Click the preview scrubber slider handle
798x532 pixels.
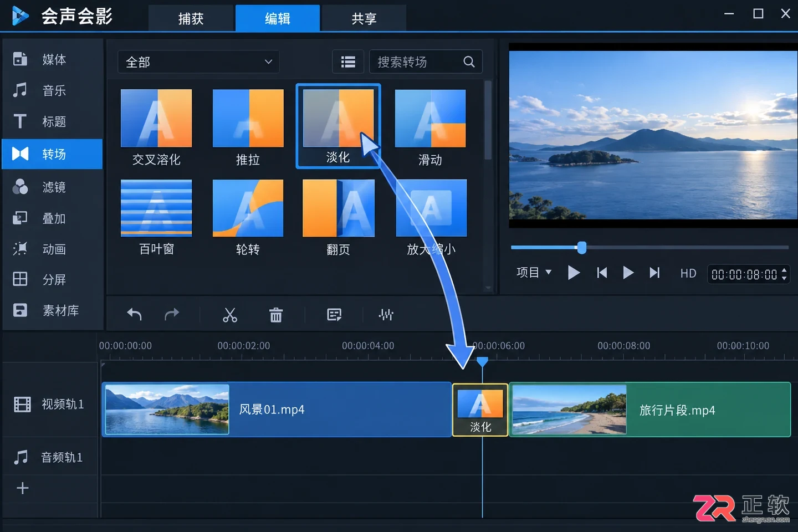[581, 247]
